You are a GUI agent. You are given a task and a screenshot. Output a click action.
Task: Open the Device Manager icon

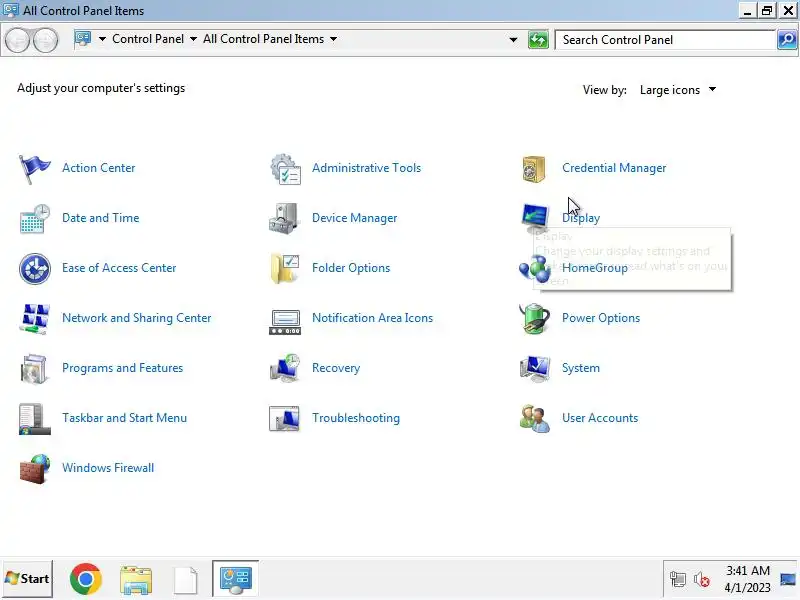(x=284, y=218)
